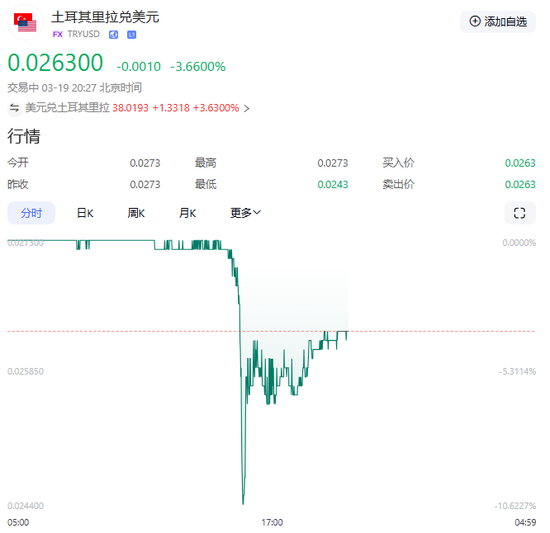Image resolution: width=550 pixels, height=533 pixels.
Task: Click the 买入价 label
Action: click(x=398, y=163)
